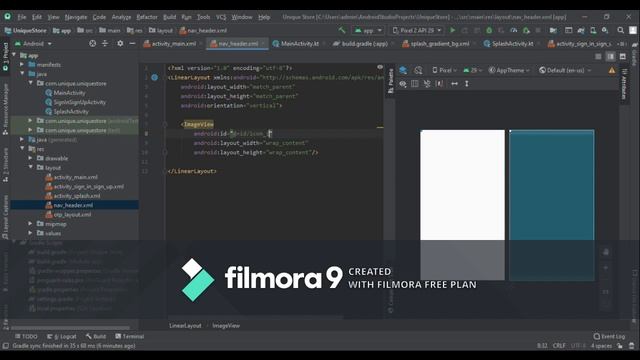Click the gutter icon beside LinearLayout line

pyautogui.click(x=155, y=77)
